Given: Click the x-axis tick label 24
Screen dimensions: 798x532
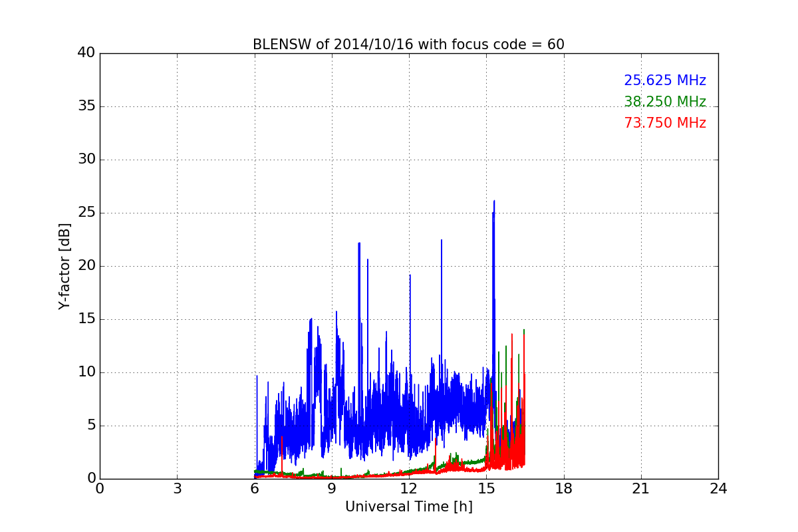Looking at the screenshot, I should [718, 488].
